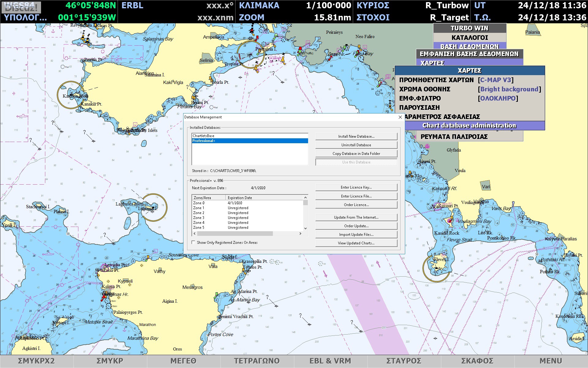This screenshot has height=368, width=588.
Task: Click TURBO WIN menu header
Action: (470, 28)
